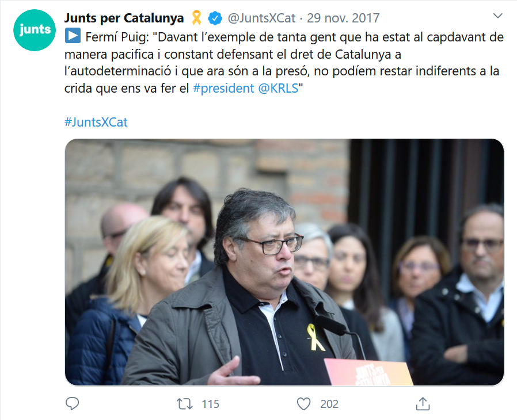This screenshot has height=420, width=517.
Task: Click the Junts per Catalunya podium sign in photo
Action: pos(368,372)
